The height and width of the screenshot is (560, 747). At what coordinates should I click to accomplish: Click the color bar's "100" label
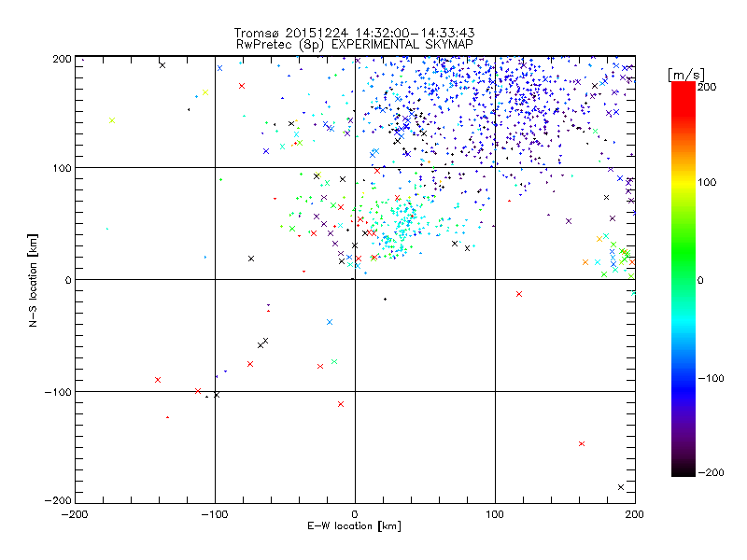[707, 182]
